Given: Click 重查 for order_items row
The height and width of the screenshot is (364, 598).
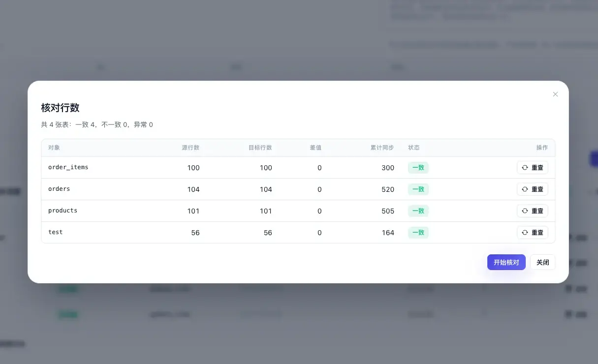Looking at the screenshot, I should [x=533, y=168].
